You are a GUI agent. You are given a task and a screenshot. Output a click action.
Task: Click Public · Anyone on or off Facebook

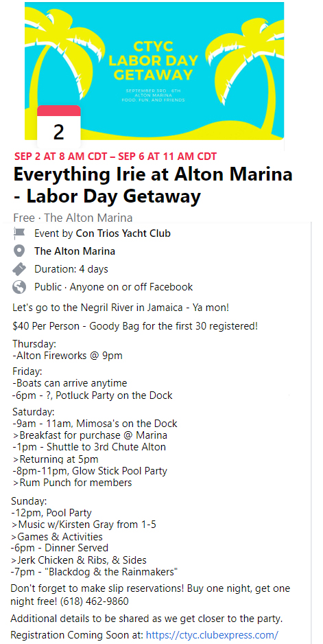[114, 287]
